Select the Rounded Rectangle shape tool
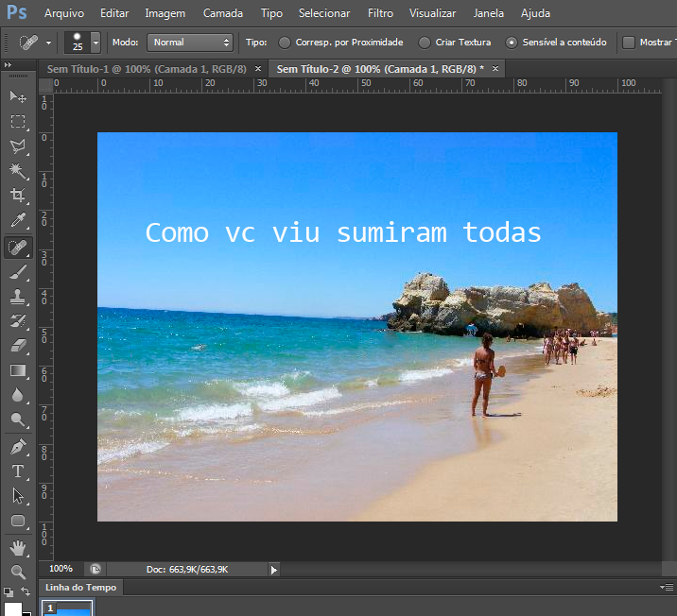 pos(18,521)
